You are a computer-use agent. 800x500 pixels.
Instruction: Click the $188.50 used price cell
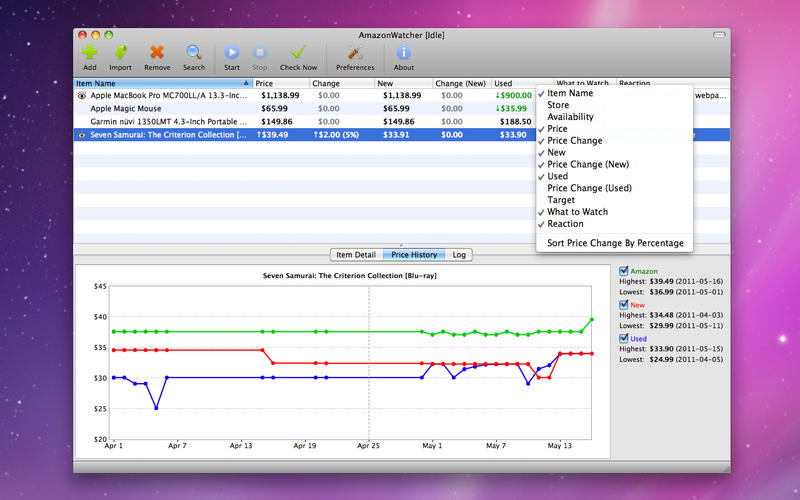click(515, 122)
